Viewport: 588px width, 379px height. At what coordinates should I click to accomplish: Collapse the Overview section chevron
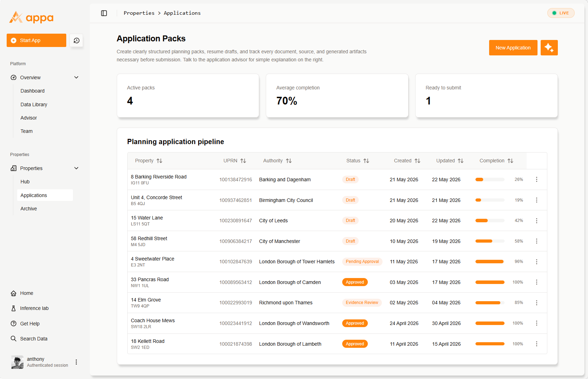tap(76, 77)
